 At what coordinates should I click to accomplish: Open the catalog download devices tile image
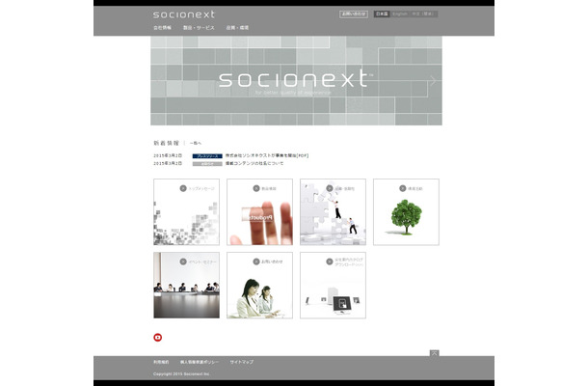333,286
